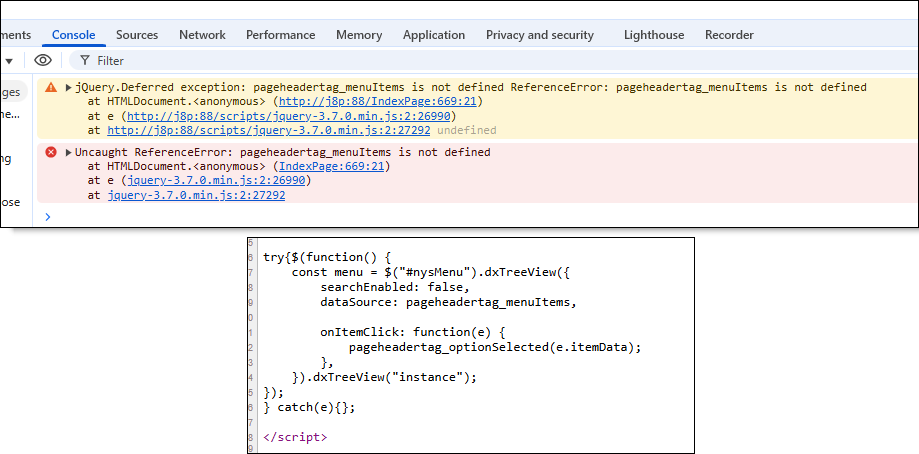Open link http://j8p:88/scripts/jquery-3.7.0.min.js:2:27292
The image size is (919, 454).
click(268, 130)
